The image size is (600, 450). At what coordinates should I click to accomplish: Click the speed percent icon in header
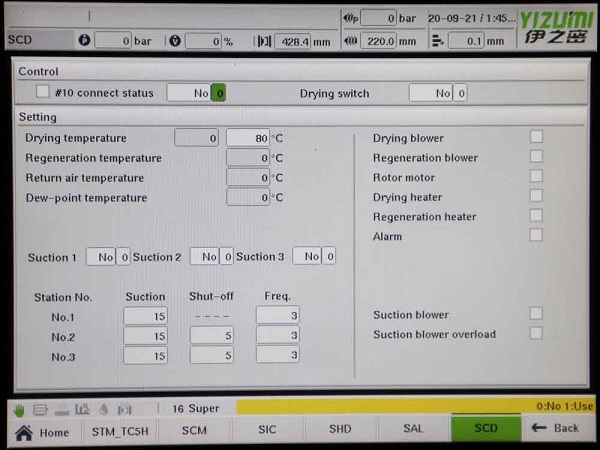(x=175, y=41)
